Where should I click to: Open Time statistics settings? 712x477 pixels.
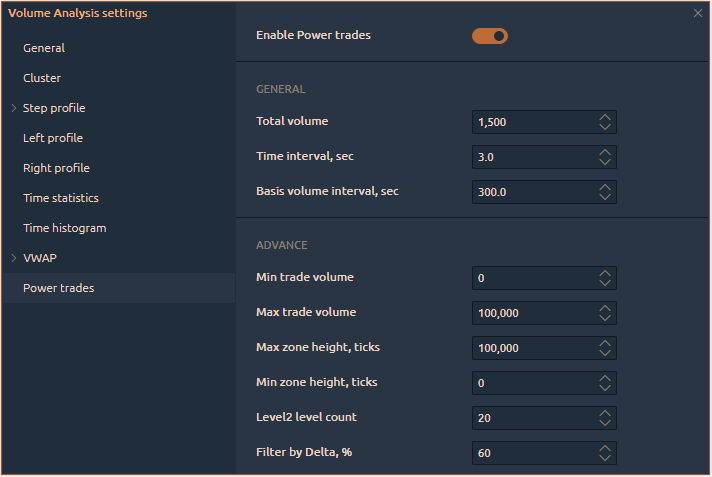click(x=61, y=198)
